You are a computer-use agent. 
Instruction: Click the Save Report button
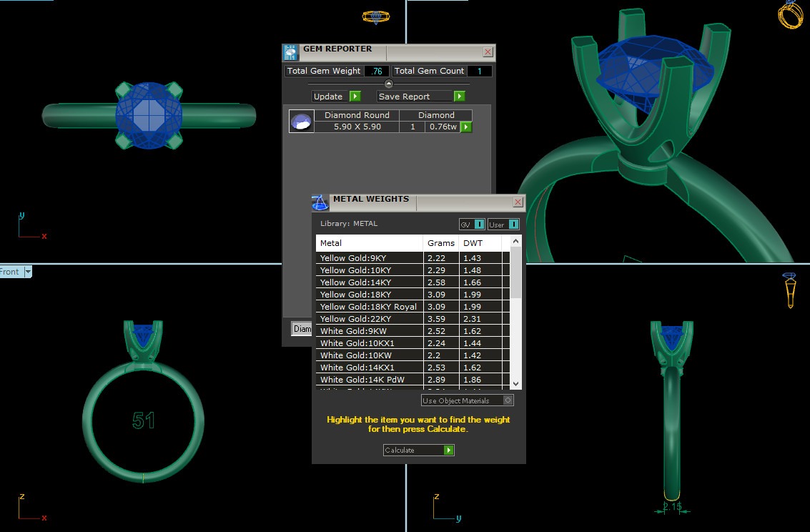click(x=415, y=97)
